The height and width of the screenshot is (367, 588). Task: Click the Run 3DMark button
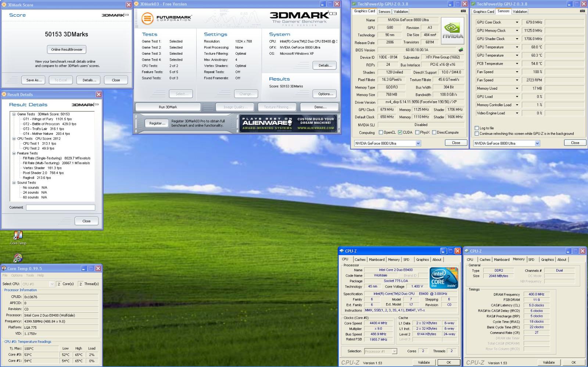[168, 107]
